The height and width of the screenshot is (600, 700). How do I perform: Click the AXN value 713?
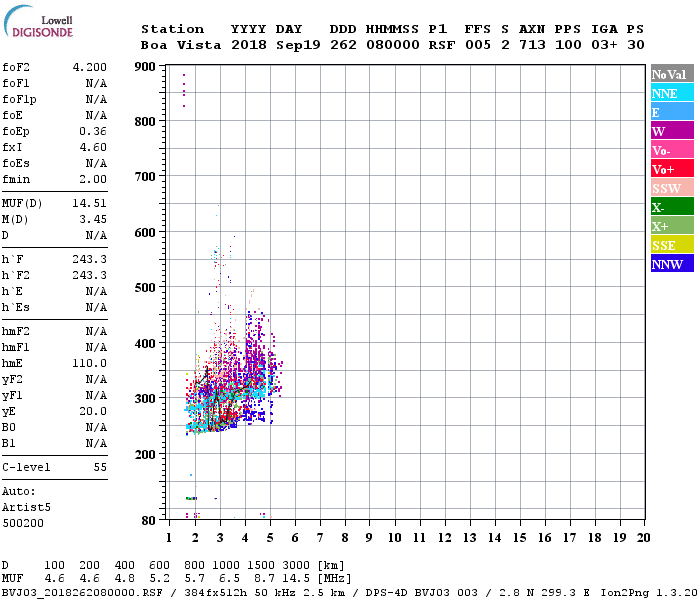[532, 45]
